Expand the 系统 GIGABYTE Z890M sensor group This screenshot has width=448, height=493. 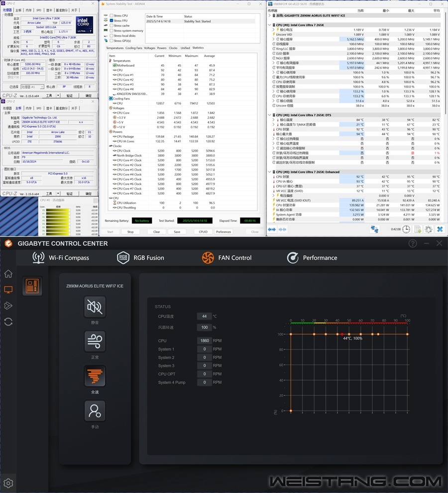coord(270,15)
